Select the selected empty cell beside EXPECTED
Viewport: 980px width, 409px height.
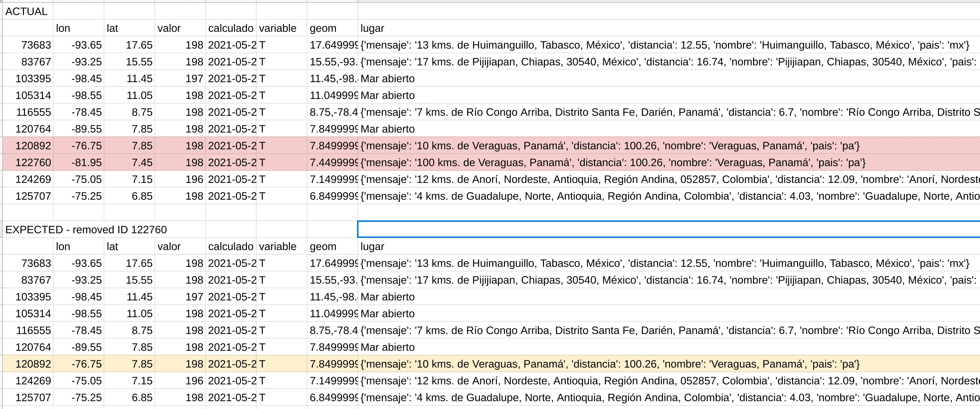[x=668, y=229]
